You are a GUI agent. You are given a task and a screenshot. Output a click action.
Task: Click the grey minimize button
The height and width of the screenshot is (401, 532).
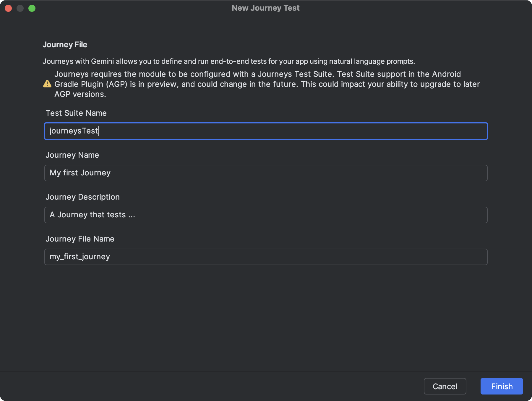pos(20,8)
